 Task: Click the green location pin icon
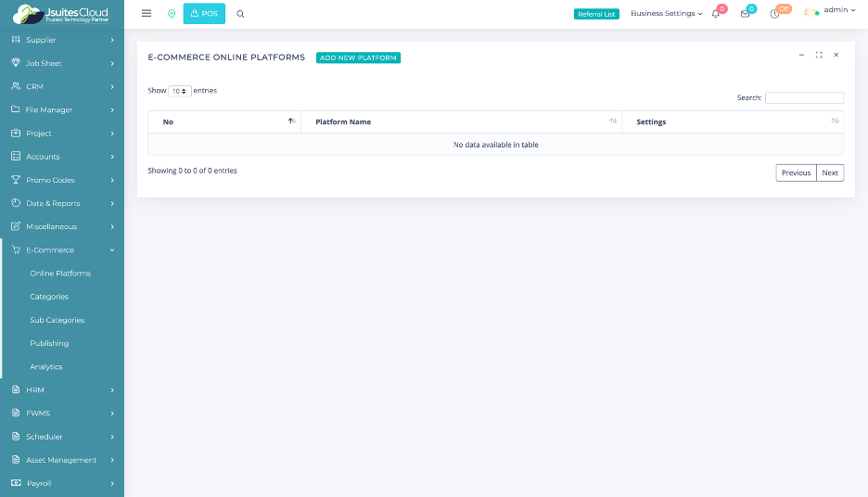(172, 14)
